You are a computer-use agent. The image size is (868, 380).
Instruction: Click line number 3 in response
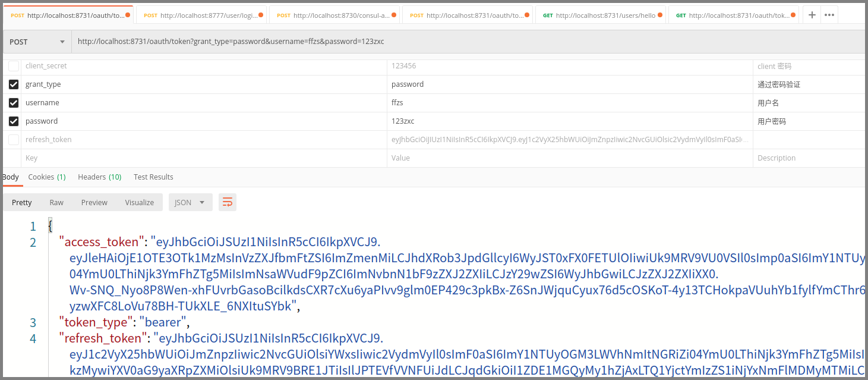[33, 322]
